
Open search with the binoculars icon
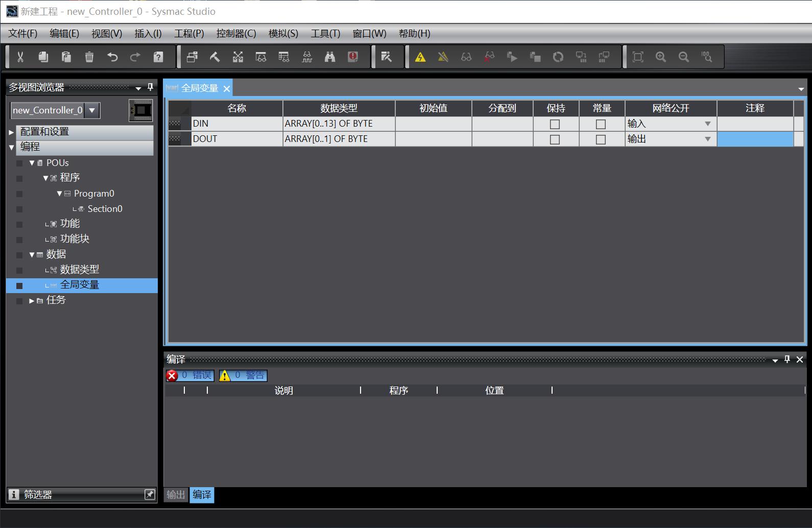(330, 57)
